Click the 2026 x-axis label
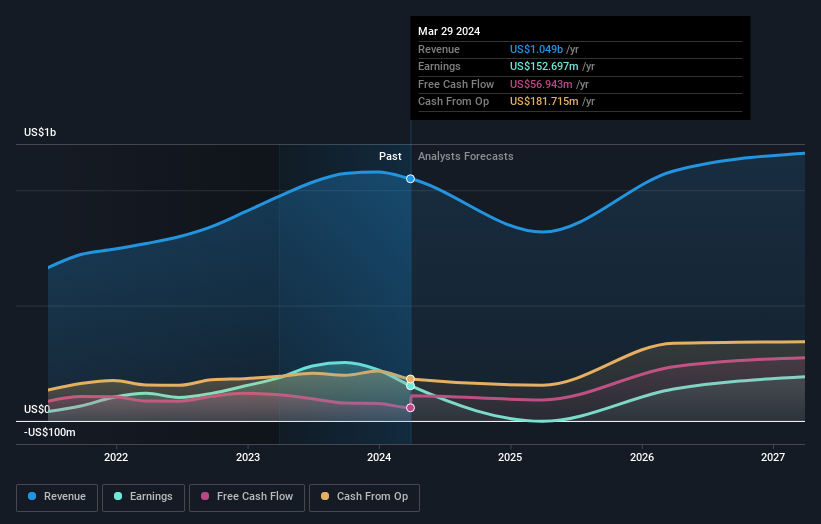Screen dimensions: 821x524 [642, 457]
